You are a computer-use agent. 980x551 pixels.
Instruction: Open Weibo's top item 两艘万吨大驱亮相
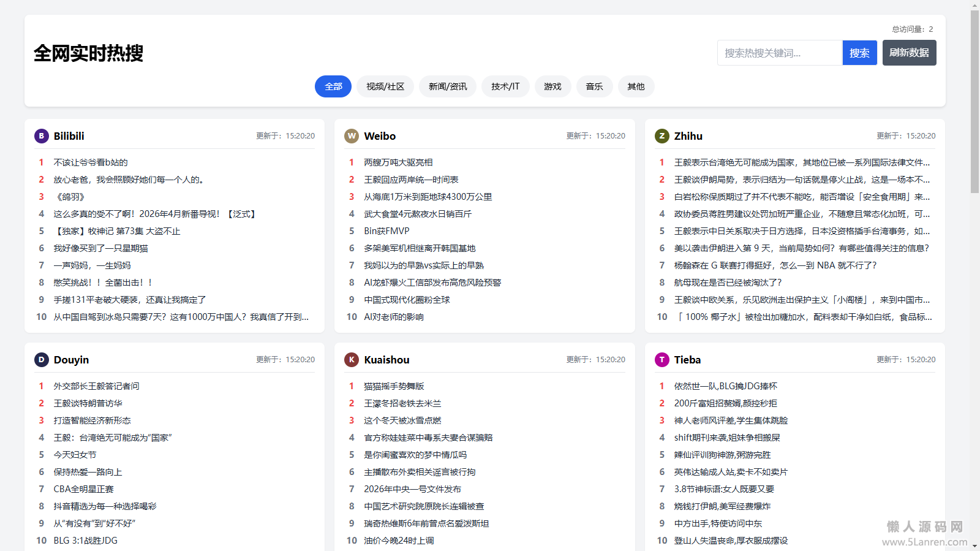[398, 162]
